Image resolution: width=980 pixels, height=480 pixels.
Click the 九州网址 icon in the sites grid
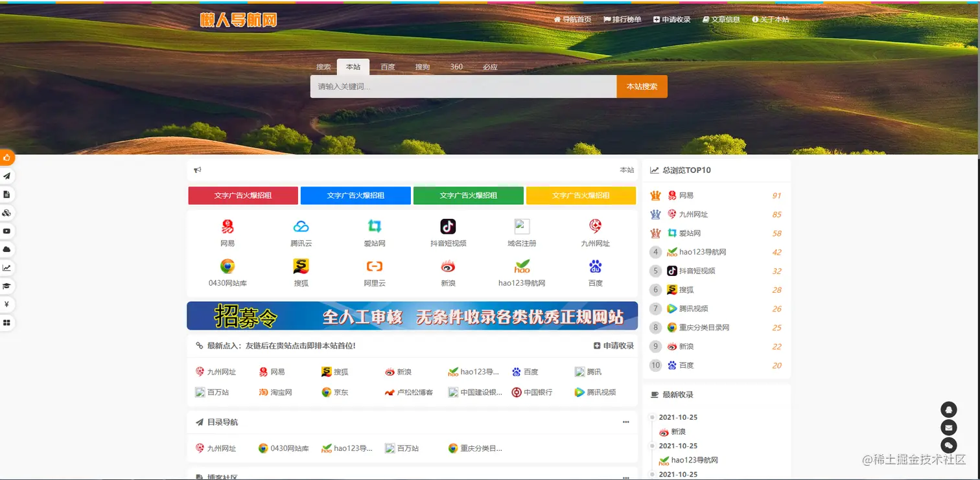(595, 226)
